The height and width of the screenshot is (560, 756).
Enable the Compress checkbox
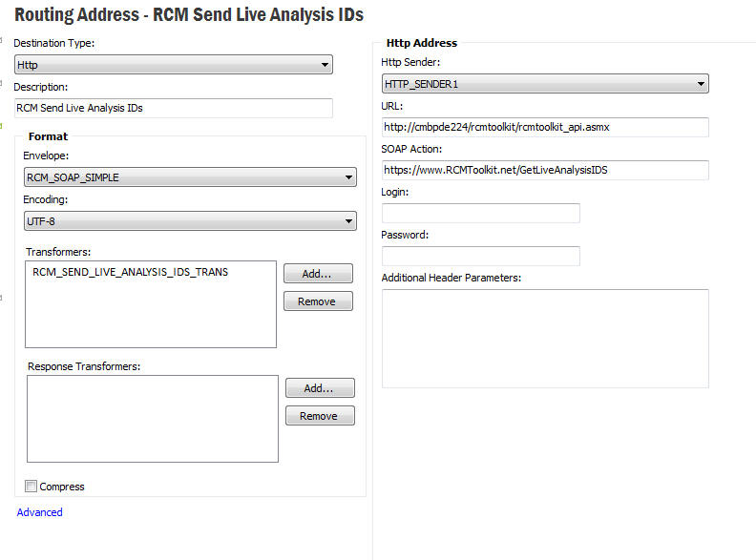coord(31,487)
